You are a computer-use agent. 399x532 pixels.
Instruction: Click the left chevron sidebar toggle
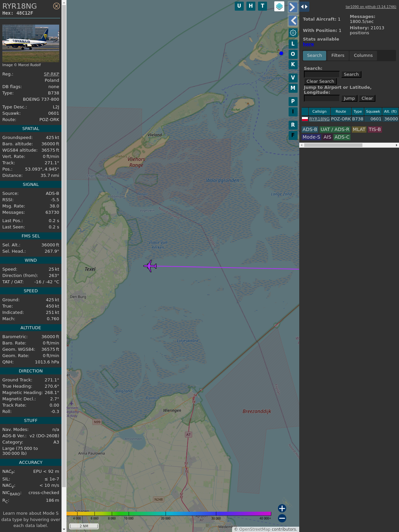click(293, 21)
